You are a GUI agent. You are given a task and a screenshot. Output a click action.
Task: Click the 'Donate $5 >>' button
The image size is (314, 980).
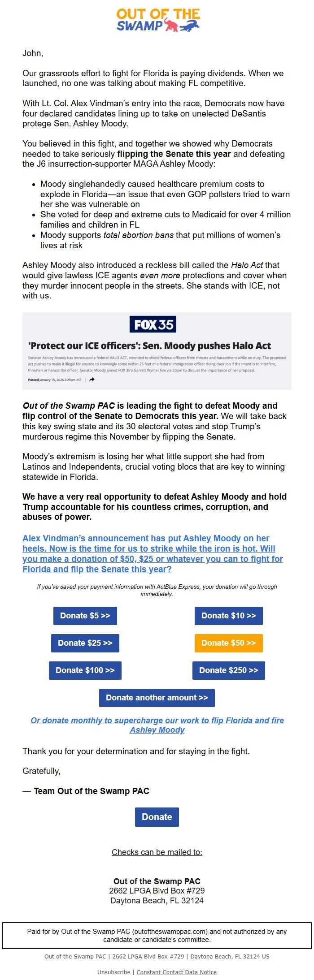tap(85, 616)
